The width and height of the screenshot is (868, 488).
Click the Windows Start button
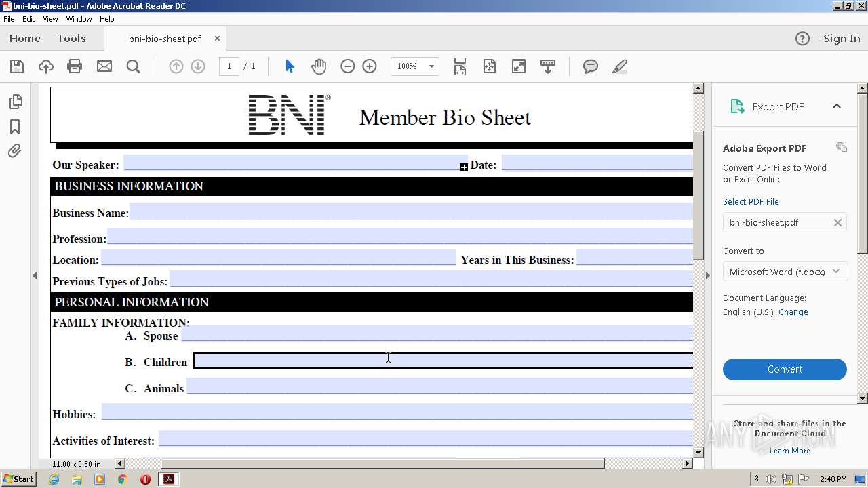pyautogui.click(x=18, y=479)
